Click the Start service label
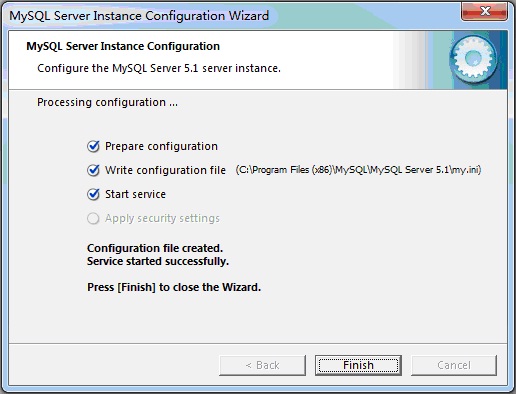The height and width of the screenshot is (394, 516). (135, 194)
